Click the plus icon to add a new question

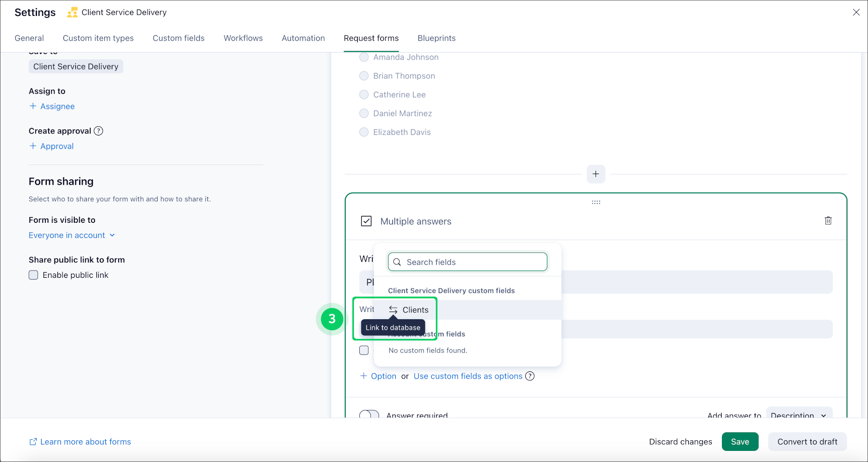click(x=596, y=174)
